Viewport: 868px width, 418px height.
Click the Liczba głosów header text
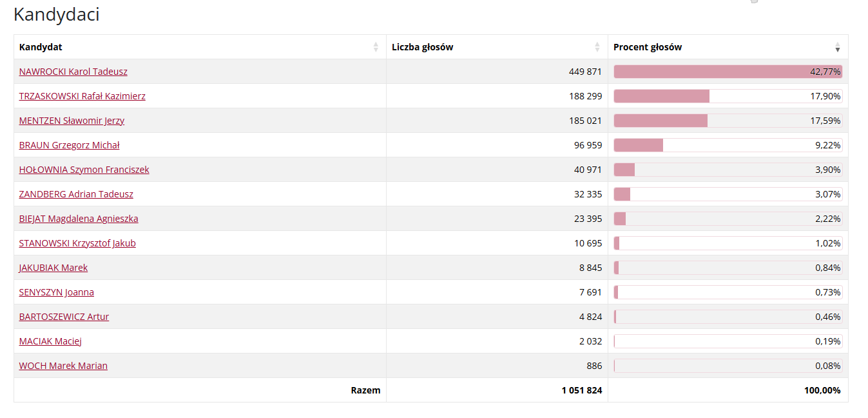pos(423,47)
